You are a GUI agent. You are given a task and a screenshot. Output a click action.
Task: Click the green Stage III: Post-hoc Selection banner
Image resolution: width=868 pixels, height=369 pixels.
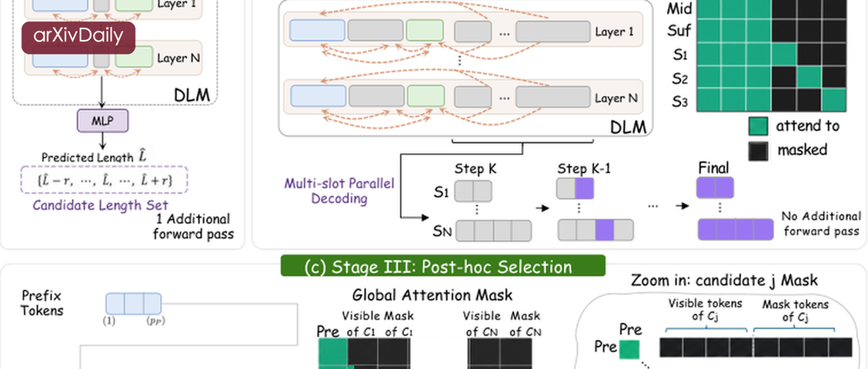coord(443,266)
